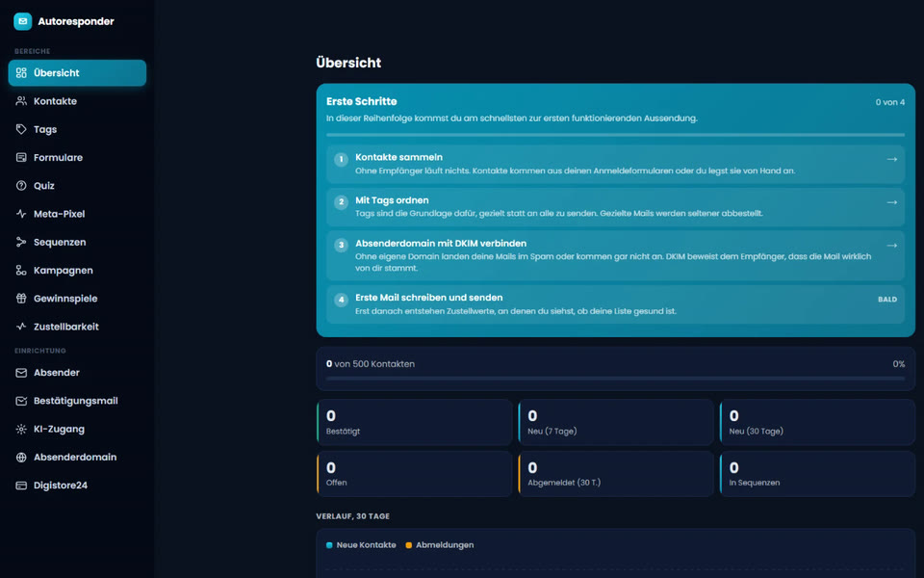Click the Zustellbarkeit activity icon

[21, 327]
